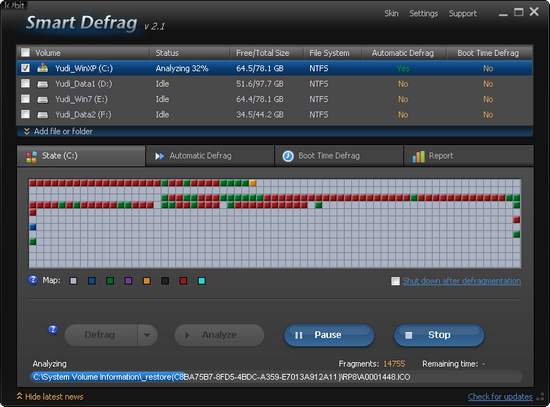Screen dimensions: 550x407
Task: Open the Support menu
Action: pos(463,14)
